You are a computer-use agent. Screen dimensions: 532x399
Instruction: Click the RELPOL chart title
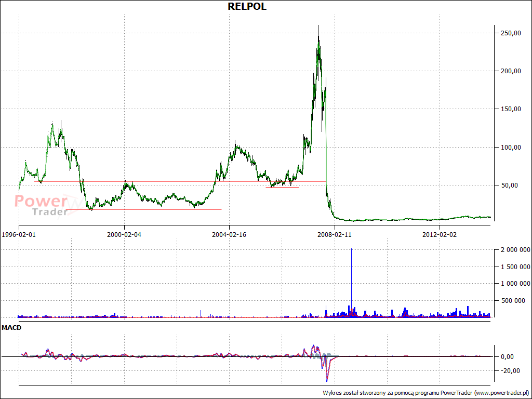pos(247,6)
